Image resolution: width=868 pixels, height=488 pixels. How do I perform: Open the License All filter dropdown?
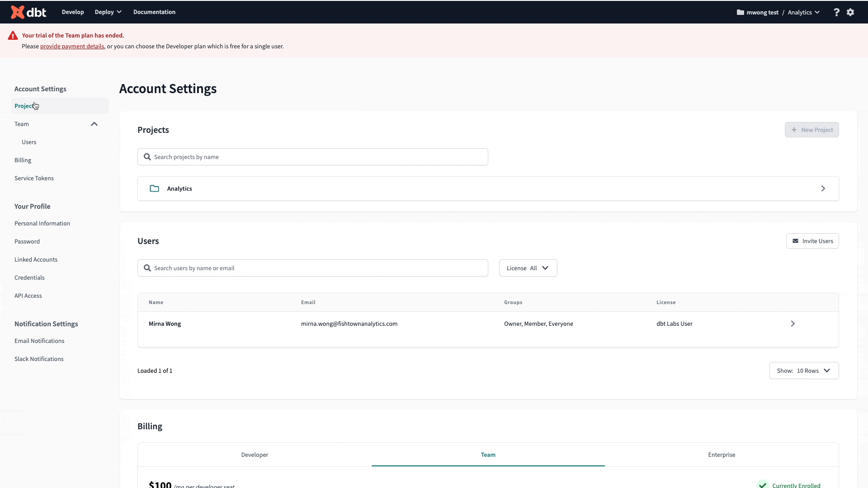[528, 268]
